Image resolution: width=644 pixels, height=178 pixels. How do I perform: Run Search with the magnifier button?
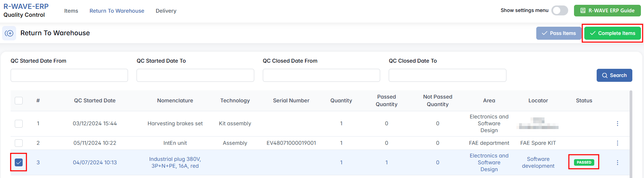[x=614, y=75]
